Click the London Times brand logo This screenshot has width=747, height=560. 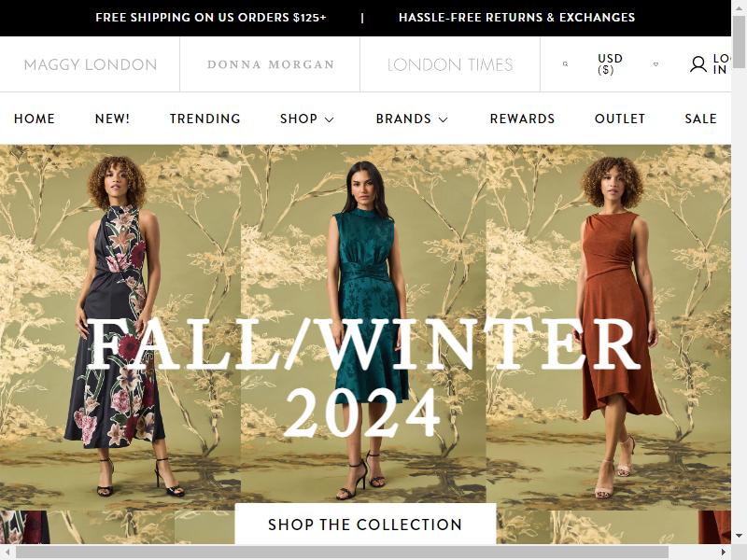click(x=450, y=64)
